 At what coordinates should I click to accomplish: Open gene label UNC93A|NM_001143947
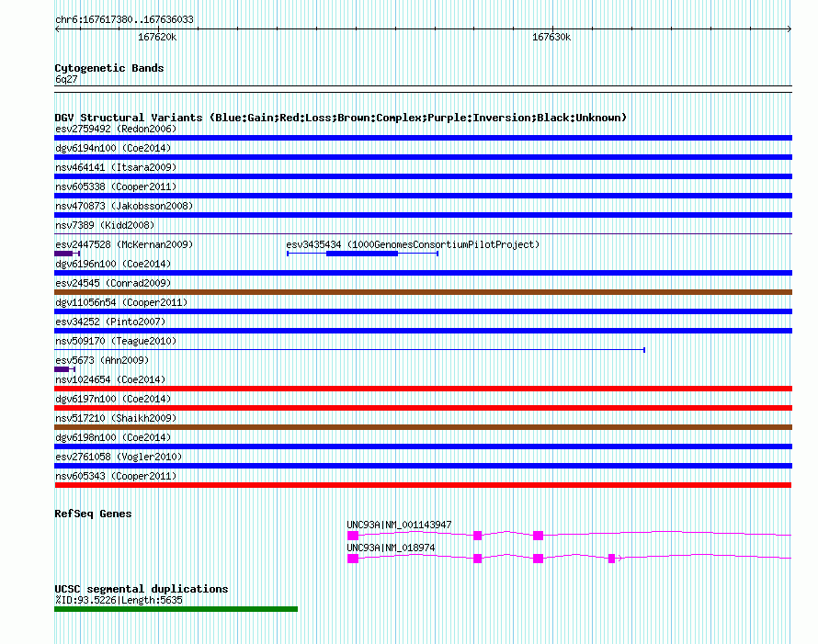click(x=399, y=525)
